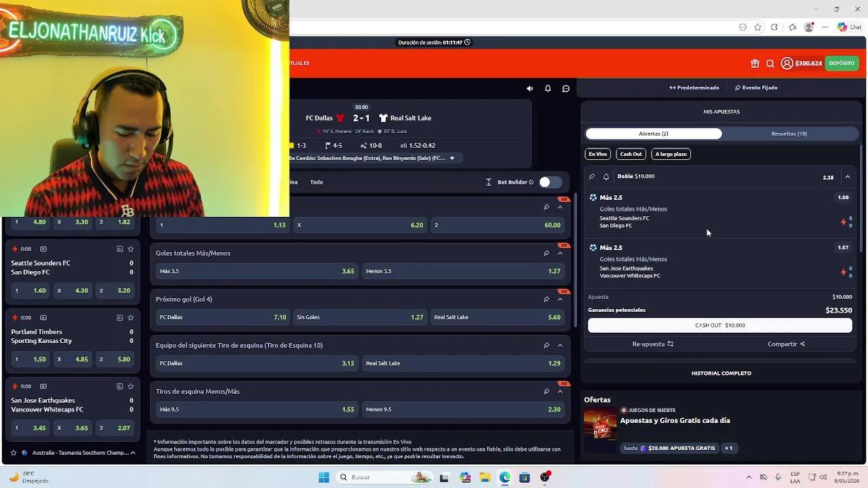868x488 pixels.
Task: Click Compartir link
Action: click(786, 344)
